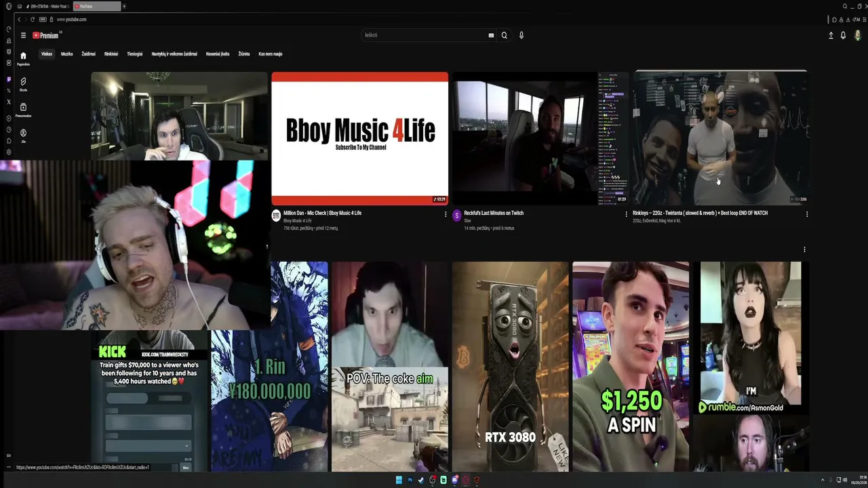Click the search magnifier button
This screenshot has width=868, height=488.
point(504,35)
